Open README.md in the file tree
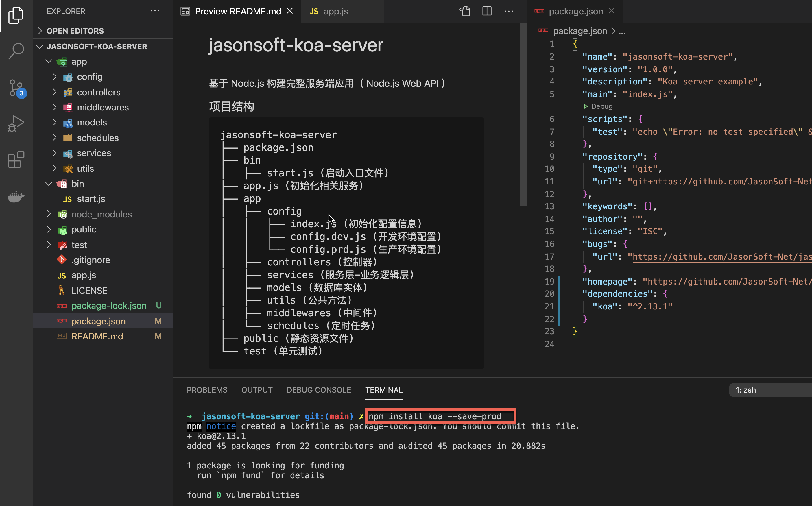 click(x=97, y=336)
